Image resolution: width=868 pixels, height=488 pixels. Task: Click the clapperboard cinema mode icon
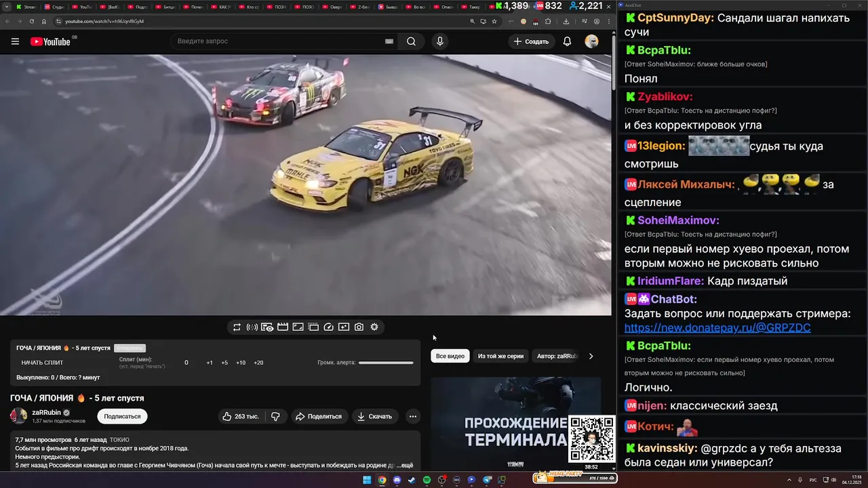283,327
